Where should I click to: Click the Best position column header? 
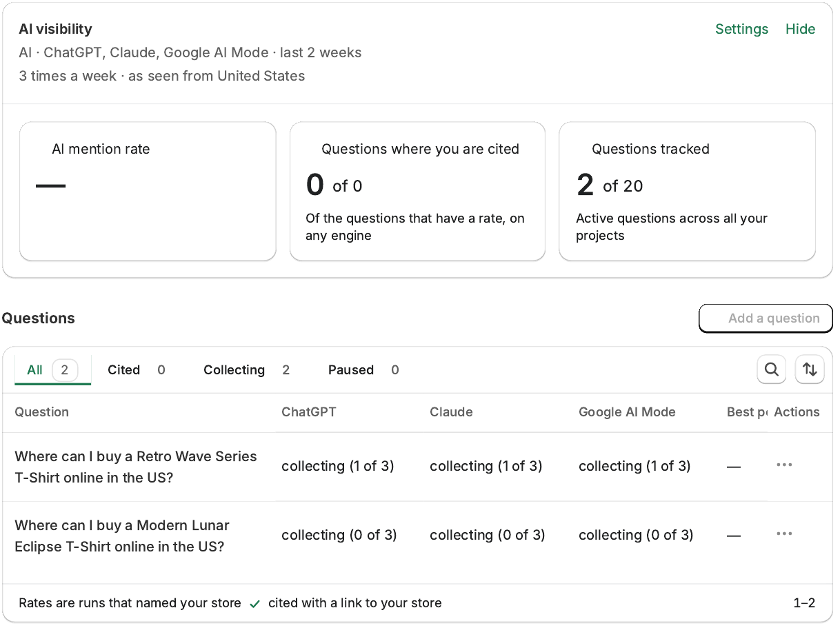[x=747, y=412]
